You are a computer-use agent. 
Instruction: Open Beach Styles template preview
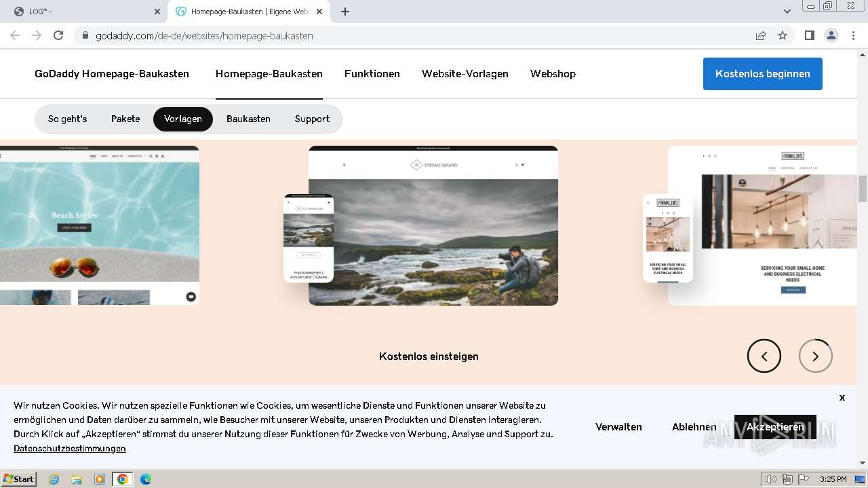[x=100, y=225]
